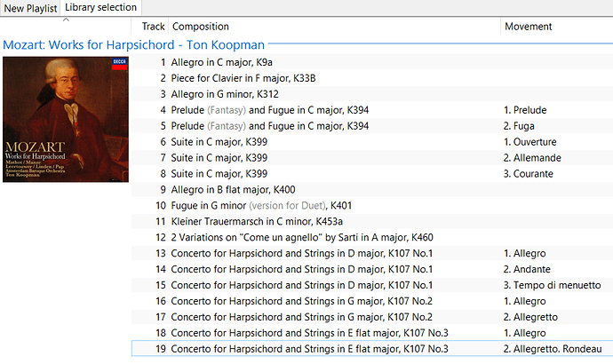
Task: Select track 14 Concerto in D major K107 No.1
Action: point(372,270)
